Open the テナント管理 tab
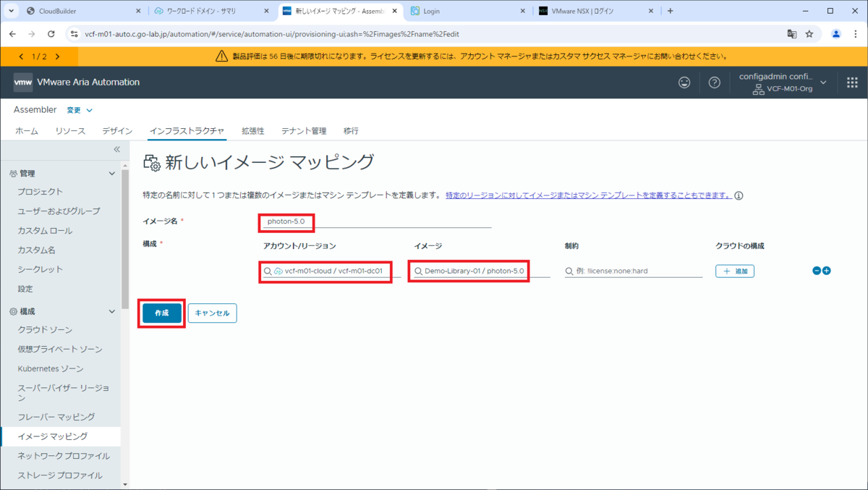 tap(304, 131)
